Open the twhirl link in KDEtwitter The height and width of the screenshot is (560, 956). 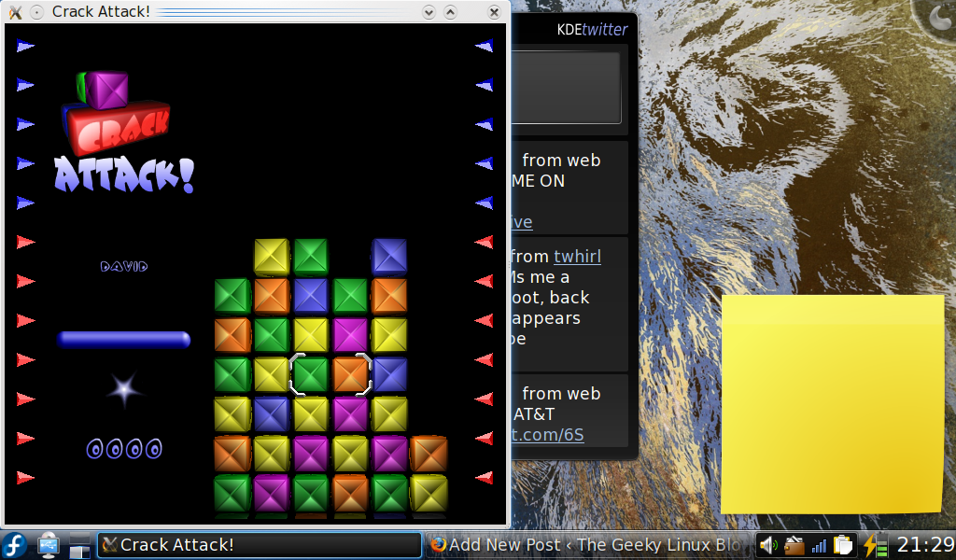577,257
